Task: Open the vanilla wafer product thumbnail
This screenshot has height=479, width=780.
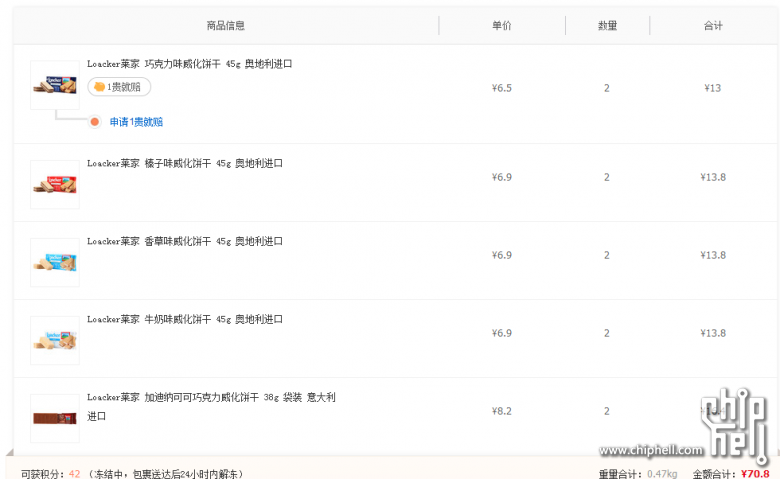Action: coord(55,262)
